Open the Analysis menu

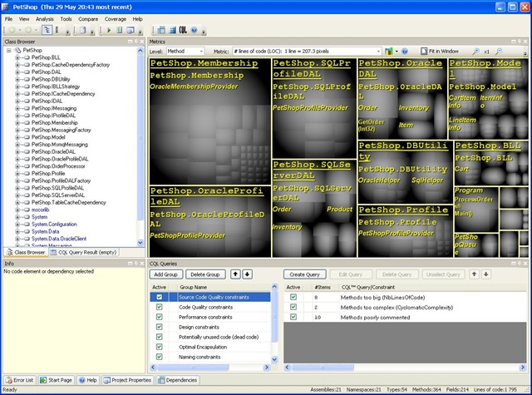(44, 19)
